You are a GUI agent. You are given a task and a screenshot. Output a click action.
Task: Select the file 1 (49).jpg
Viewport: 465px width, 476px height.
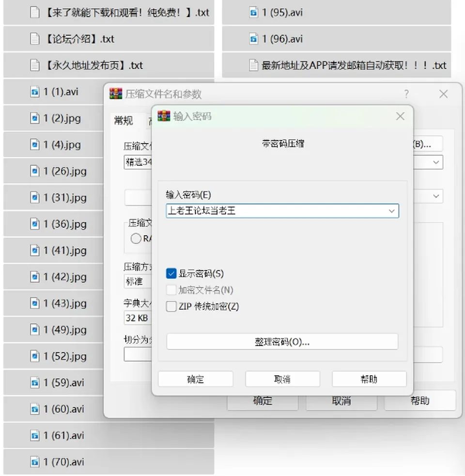pyautogui.click(x=53, y=330)
